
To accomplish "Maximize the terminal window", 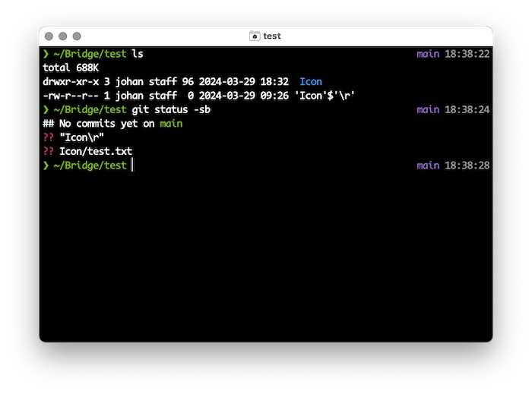I will click(x=77, y=36).
